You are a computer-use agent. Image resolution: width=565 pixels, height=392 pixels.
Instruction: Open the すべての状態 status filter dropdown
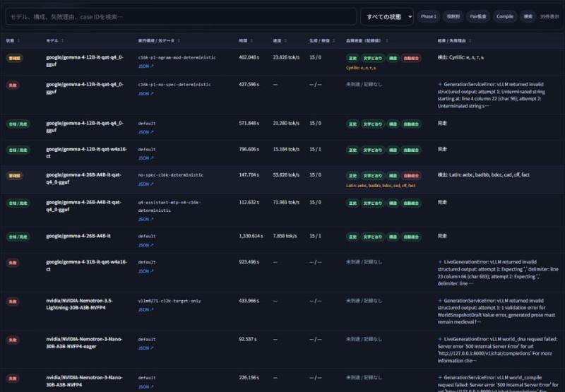[387, 16]
